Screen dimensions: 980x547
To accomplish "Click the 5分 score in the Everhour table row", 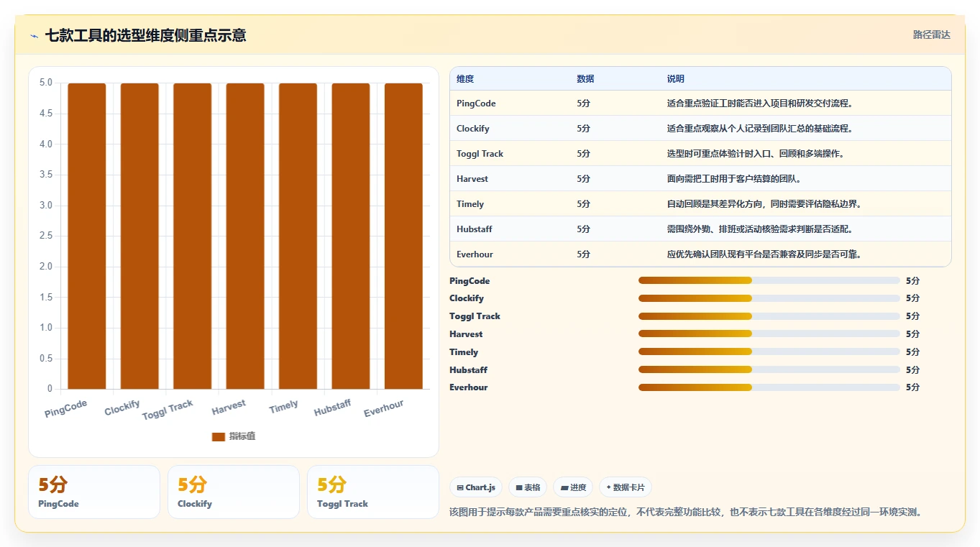I will pyautogui.click(x=583, y=254).
